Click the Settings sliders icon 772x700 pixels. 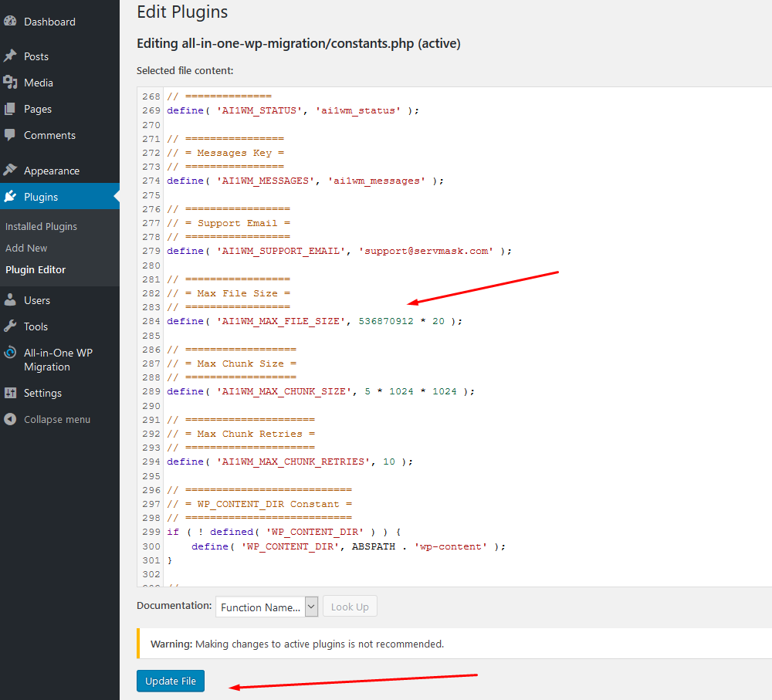coord(10,393)
